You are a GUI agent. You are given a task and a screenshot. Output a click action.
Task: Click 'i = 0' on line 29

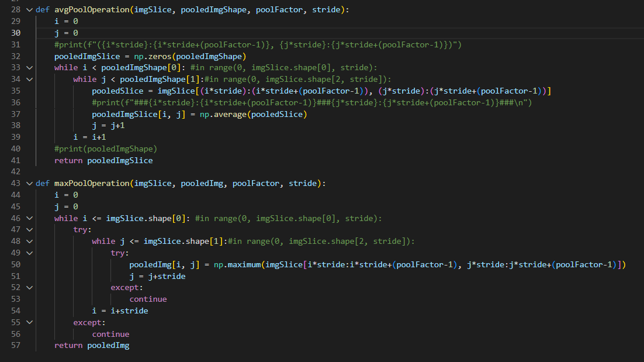66,21
